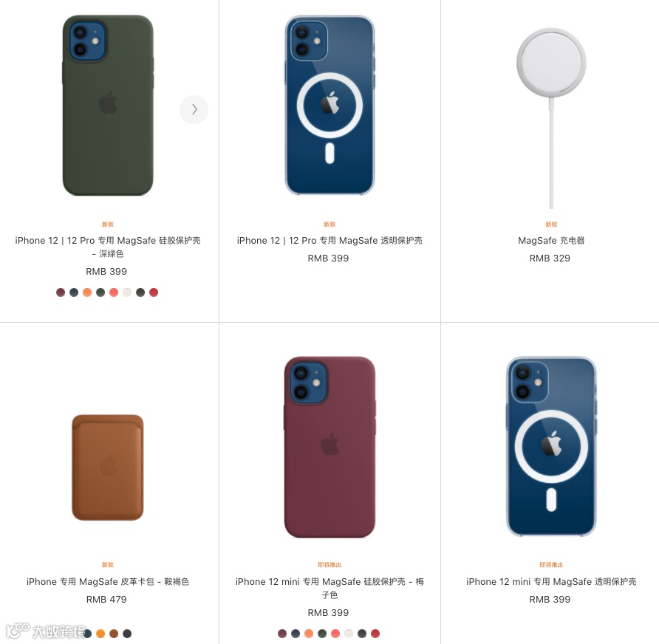Viewport: 659px width, 644px height.
Task: Select pink swatch for iPhone 12 mini case
Action: click(335, 634)
